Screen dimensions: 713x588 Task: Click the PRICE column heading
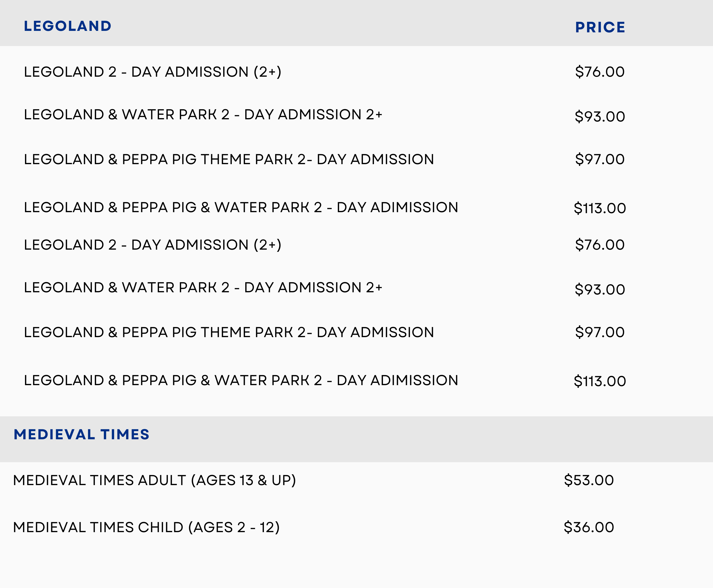coord(600,27)
